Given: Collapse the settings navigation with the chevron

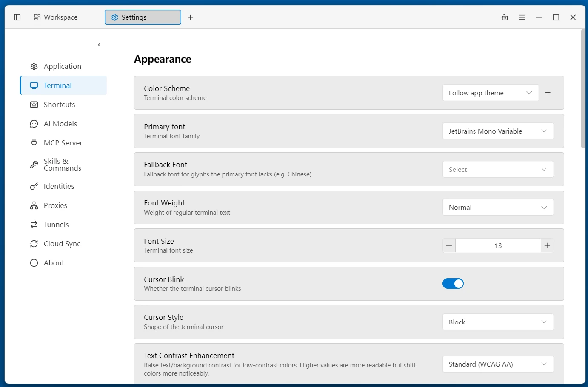Looking at the screenshot, I should coord(100,45).
